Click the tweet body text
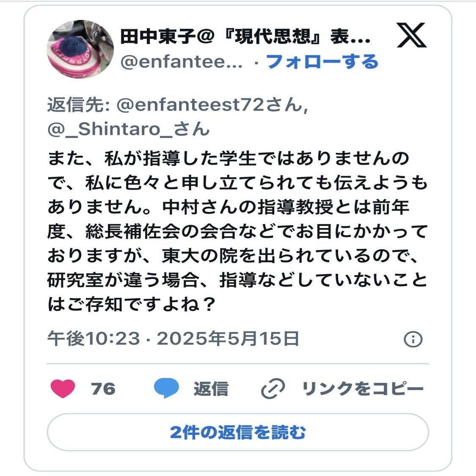 point(238,231)
